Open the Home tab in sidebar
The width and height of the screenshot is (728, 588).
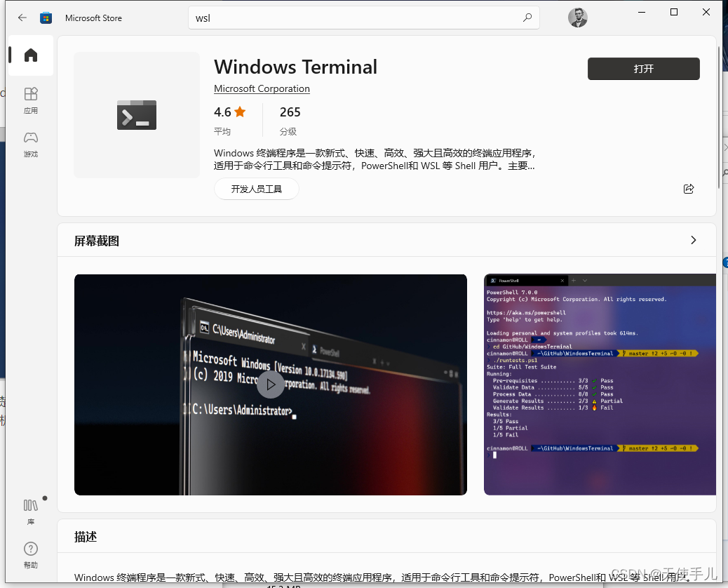click(31, 55)
